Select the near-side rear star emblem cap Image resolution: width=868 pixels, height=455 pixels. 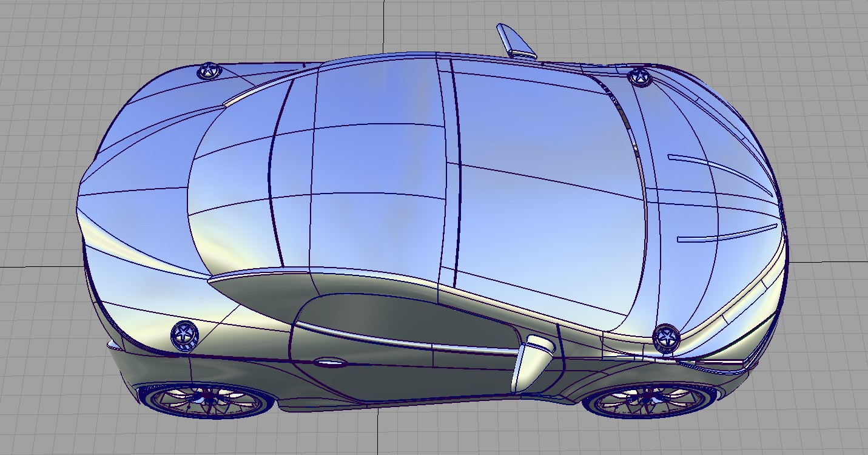tap(184, 334)
